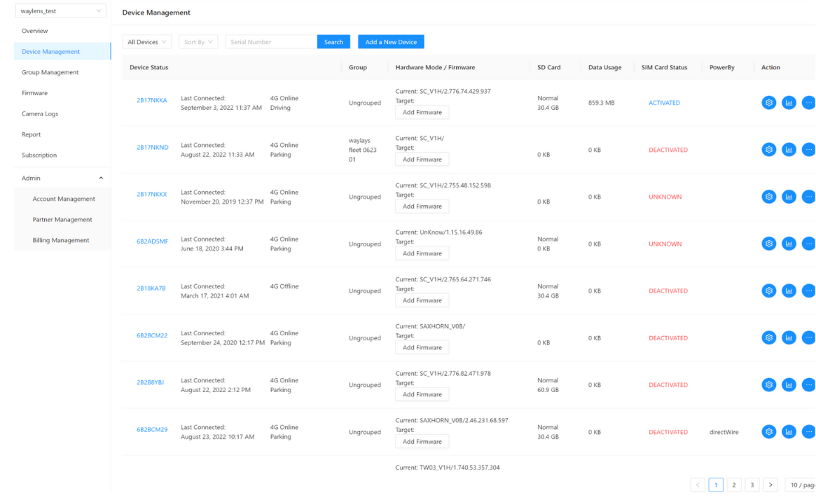Open device link 2B17NKND
This screenshot has width=816, height=504.
click(x=153, y=147)
